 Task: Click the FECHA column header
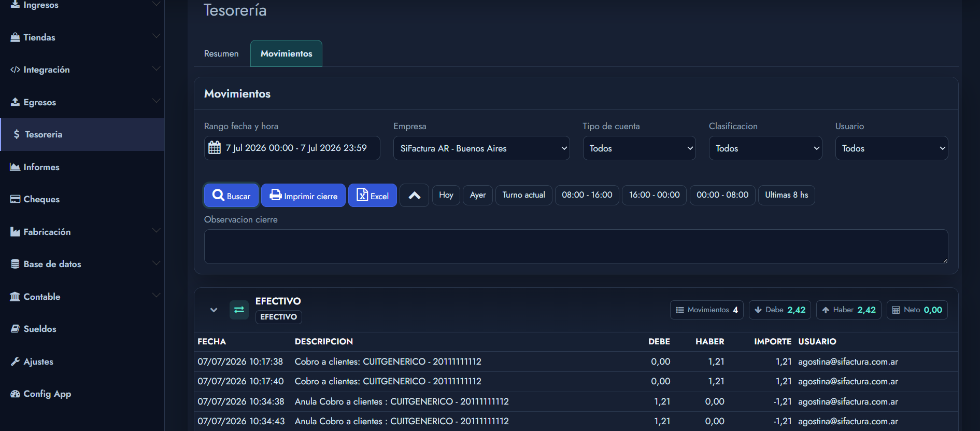pos(212,342)
